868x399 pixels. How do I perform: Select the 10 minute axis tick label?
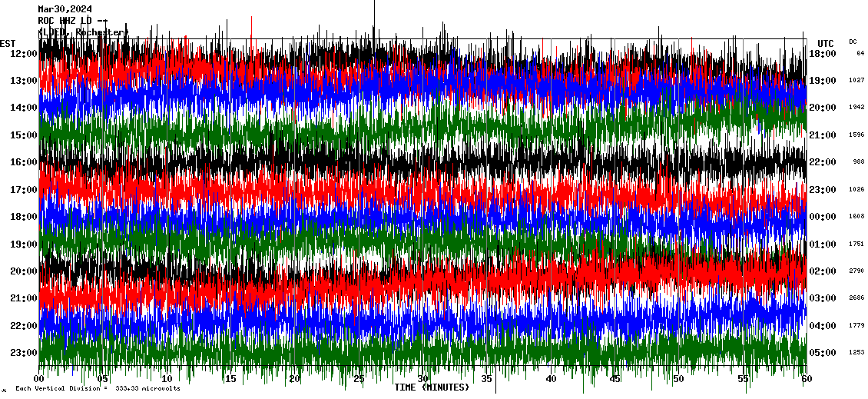coord(167,379)
